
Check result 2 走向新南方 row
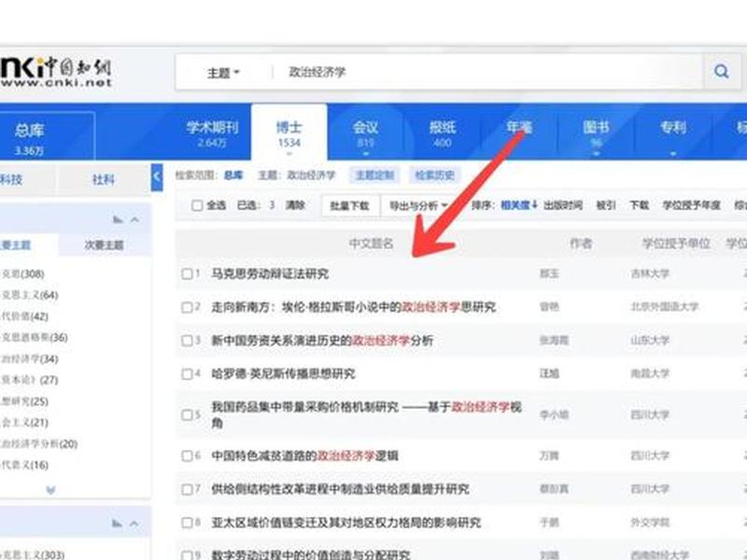(187, 307)
